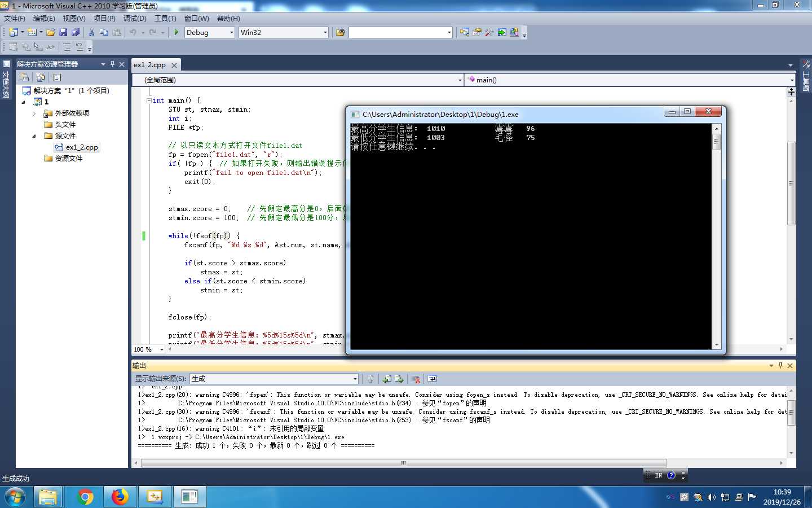Viewport: 812px width, 508px height.
Task: Open the search box dropdown in toolbar
Action: tap(449, 33)
